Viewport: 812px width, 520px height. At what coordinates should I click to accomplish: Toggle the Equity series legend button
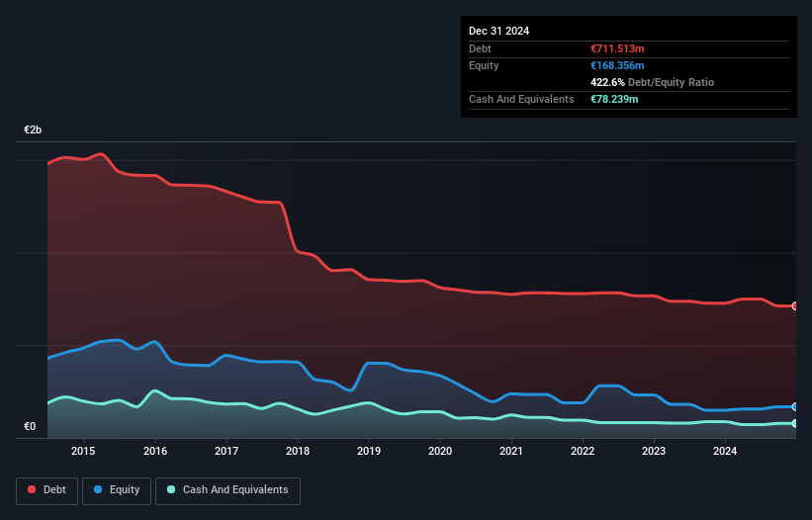pyautogui.click(x=117, y=490)
